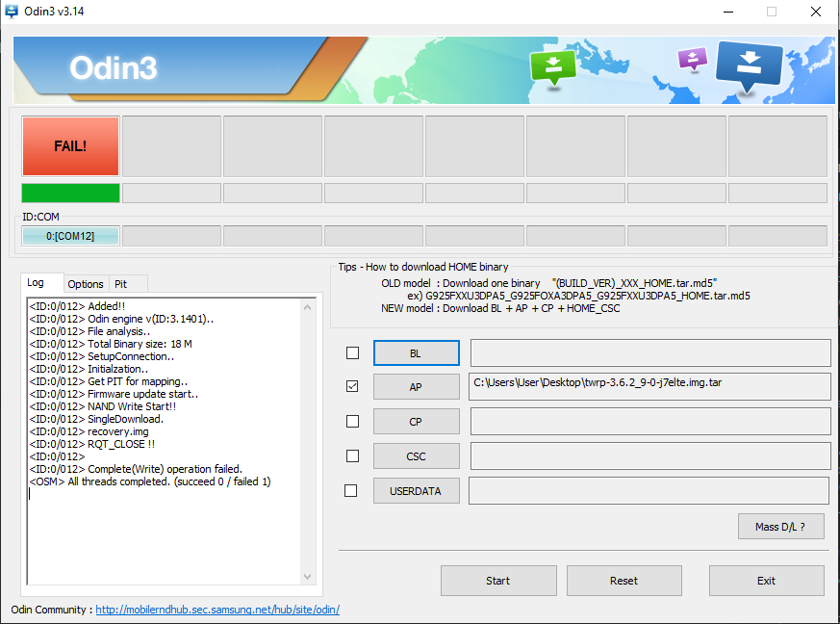
Task: Open the Options tab
Action: tap(86, 284)
